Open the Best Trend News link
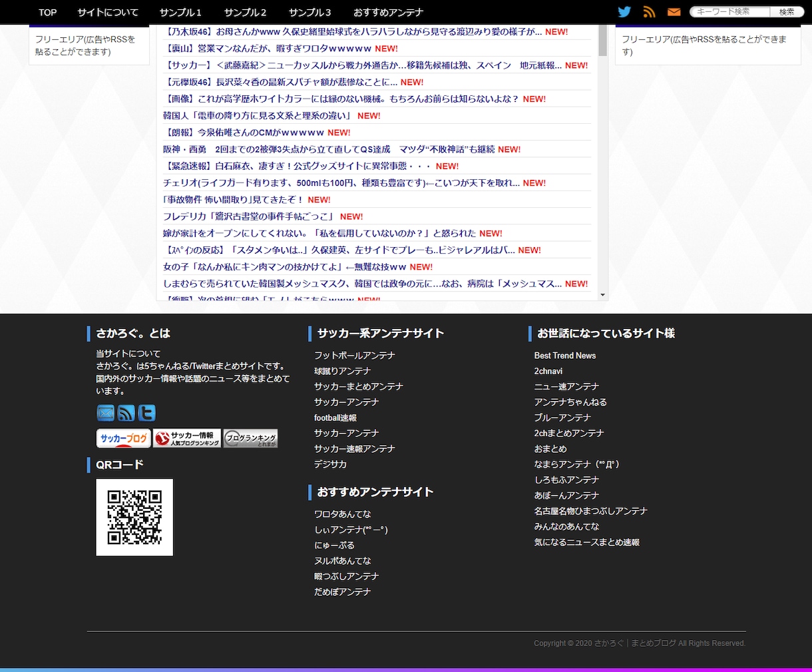The width and height of the screenshot is (812, 672). pyautogui.click(x=565, y=356)
